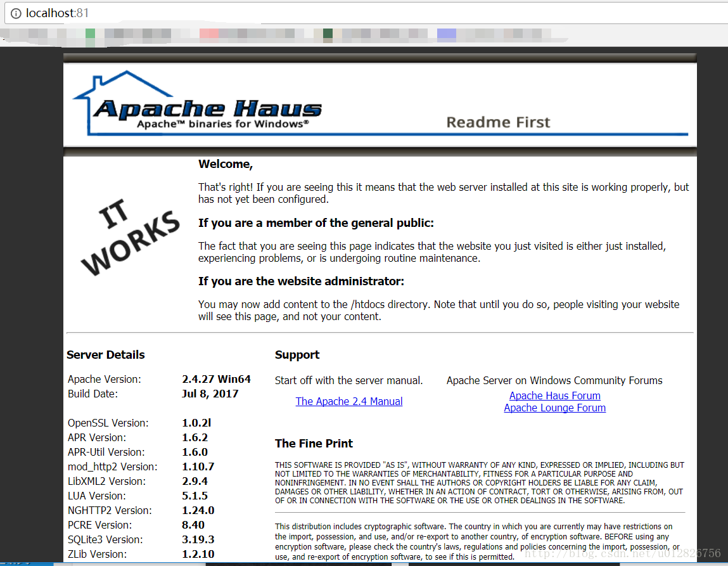
Task: Select OpenSSL Version value 1.0.2l
Action: 196,423
